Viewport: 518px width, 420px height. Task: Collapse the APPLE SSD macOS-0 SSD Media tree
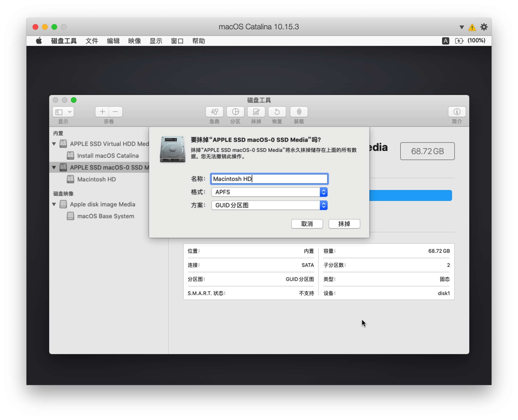coord(54,167)
